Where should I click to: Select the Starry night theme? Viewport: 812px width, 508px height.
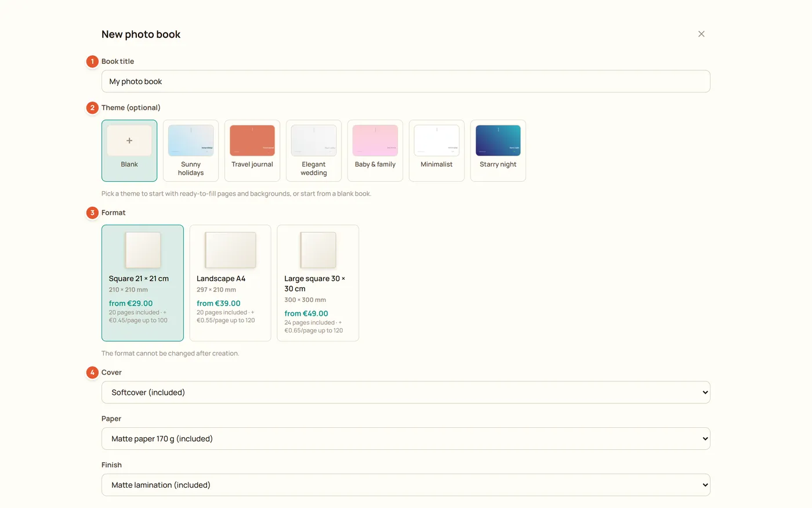click(x=498, y=151)
